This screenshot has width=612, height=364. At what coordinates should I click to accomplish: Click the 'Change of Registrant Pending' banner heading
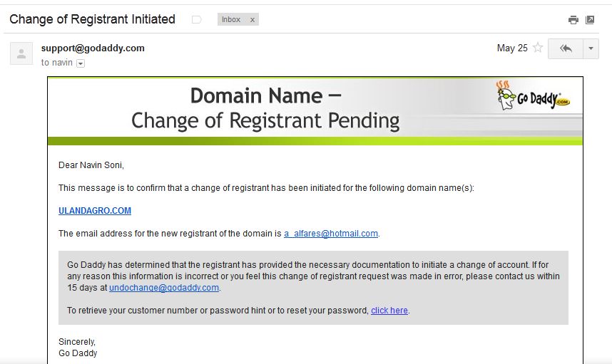(x=265, y=120)
